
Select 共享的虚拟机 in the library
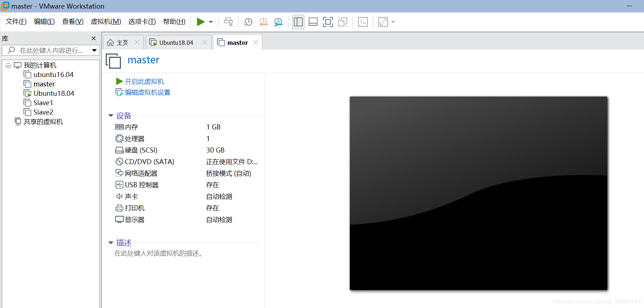tap(43, 122)
